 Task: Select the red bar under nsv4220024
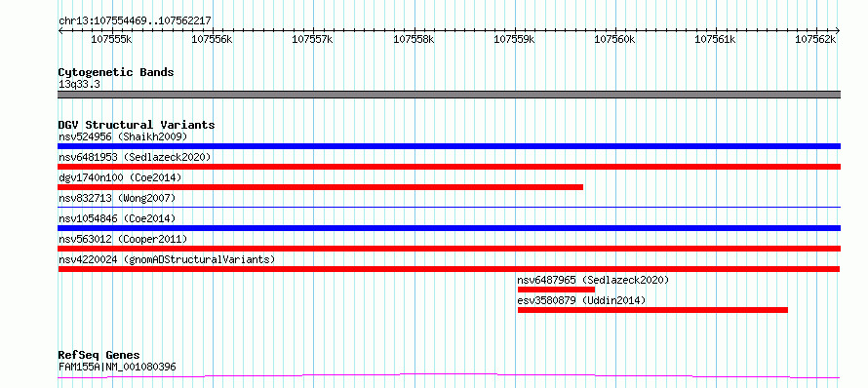pos(449,269)
